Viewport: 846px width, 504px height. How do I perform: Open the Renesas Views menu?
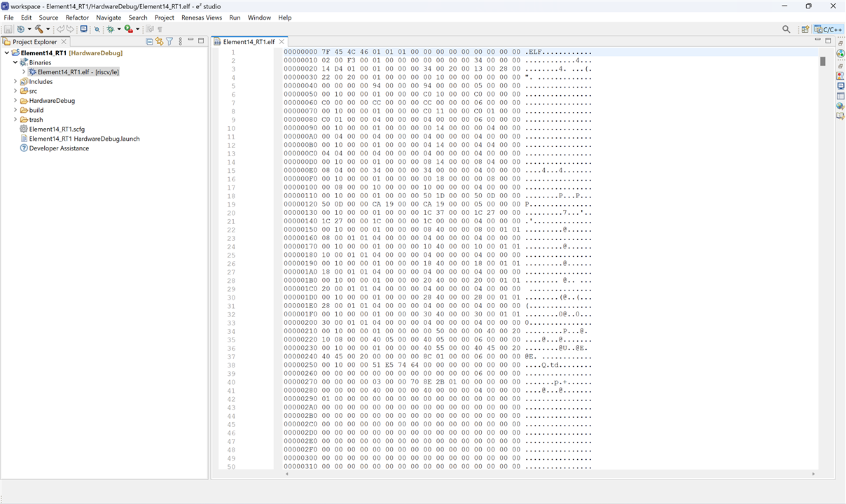pyautogui.click(x=201, y=17)
